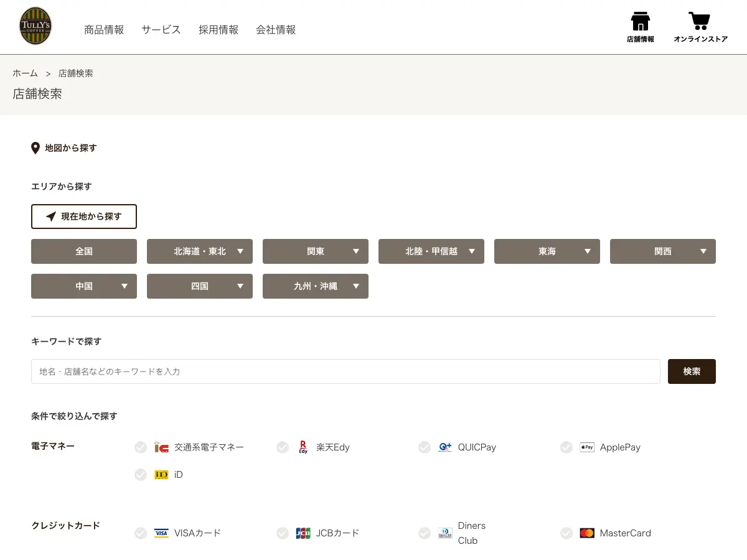This screenshot has height=560, width=747.
Task: Click the 現在地から探す button text
Action: pyautogui.click(x=92, y=217)
